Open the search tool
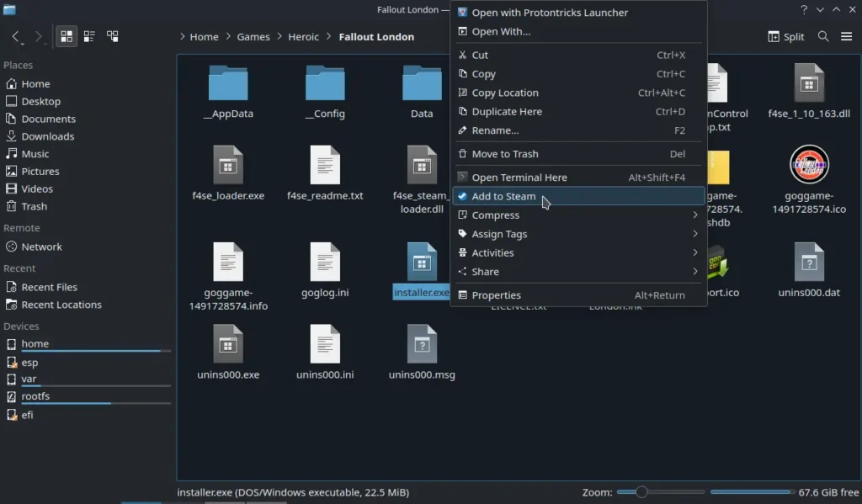 point(823,36)
